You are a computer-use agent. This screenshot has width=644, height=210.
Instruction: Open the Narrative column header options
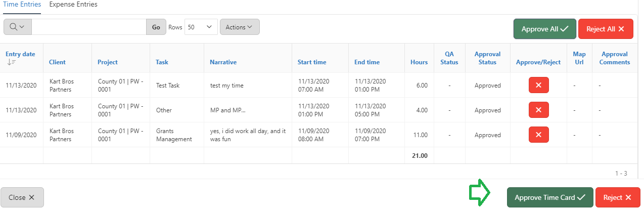(223, 62)
